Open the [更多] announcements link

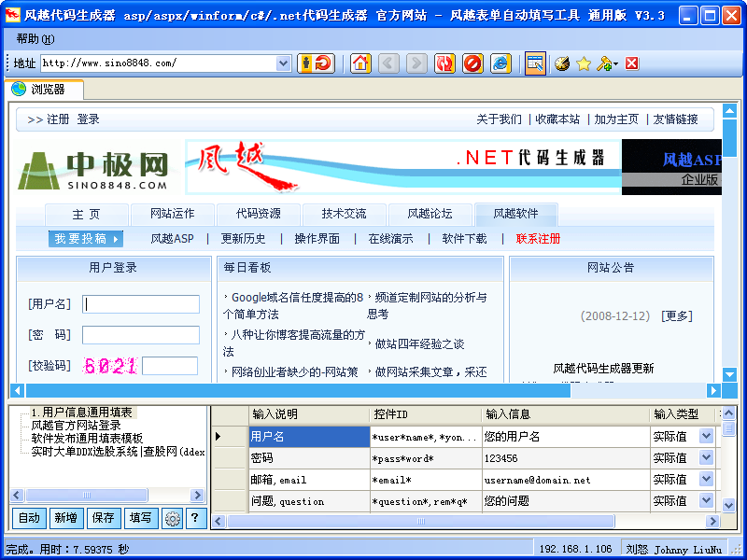[677, 316]
